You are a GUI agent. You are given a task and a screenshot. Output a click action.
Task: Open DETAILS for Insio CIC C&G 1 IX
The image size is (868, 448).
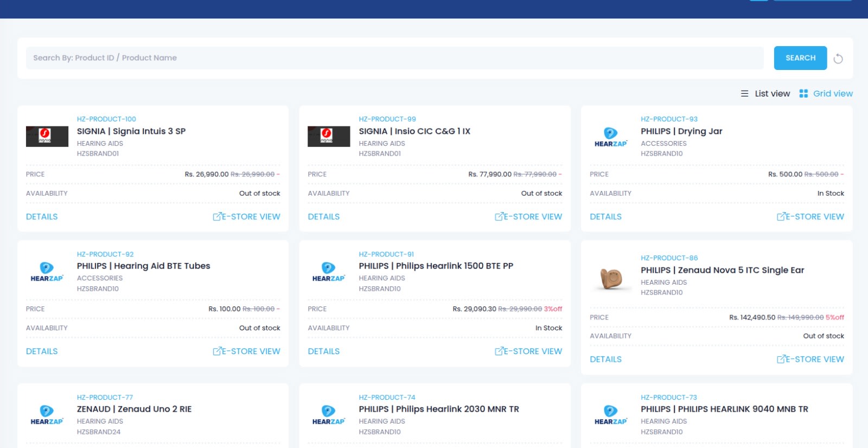click(x=324, y=216)
